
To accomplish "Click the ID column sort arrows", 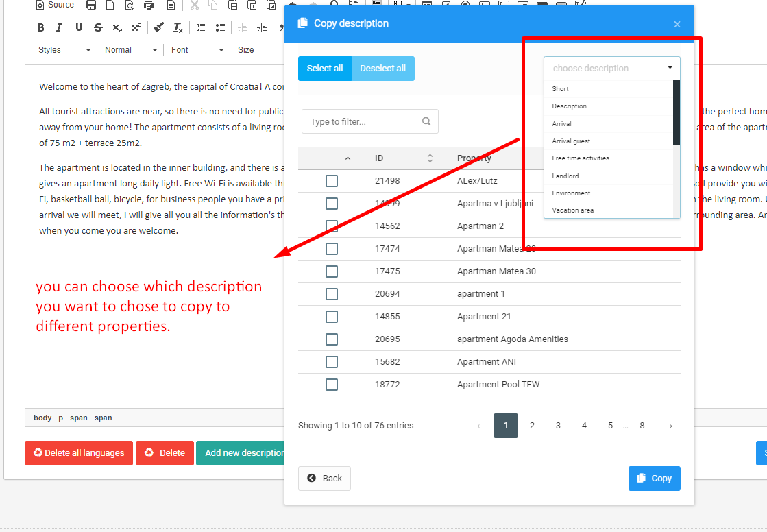I will pos(430,158).
